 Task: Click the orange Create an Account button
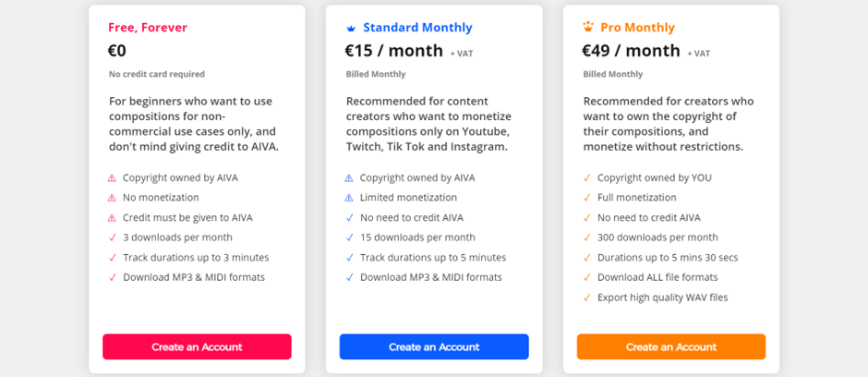point(671,347)
